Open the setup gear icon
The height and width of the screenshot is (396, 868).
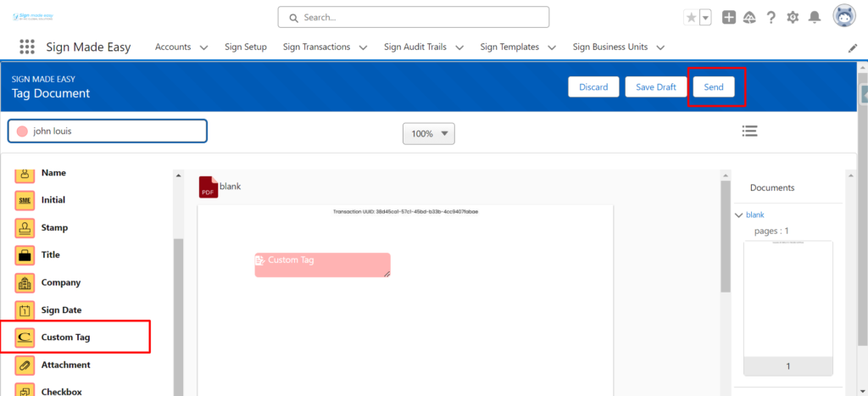(793, 18)
